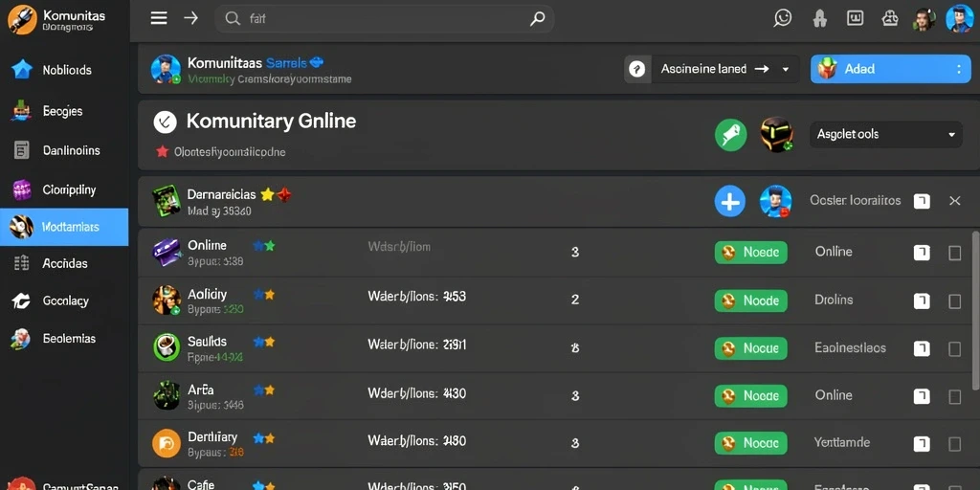Click the forward arrow beside the hamburger menu
The height and width of the screenshot is (490, 980).
[x=190, y=19]
